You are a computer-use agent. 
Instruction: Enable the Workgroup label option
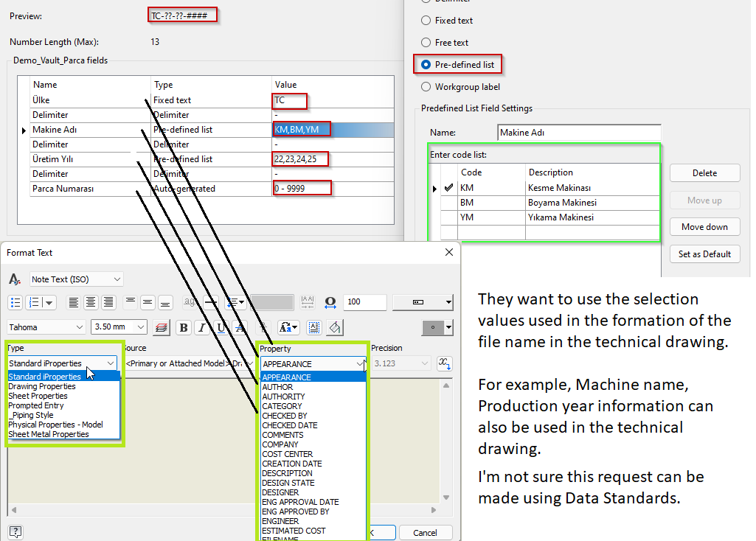point(425,86)
